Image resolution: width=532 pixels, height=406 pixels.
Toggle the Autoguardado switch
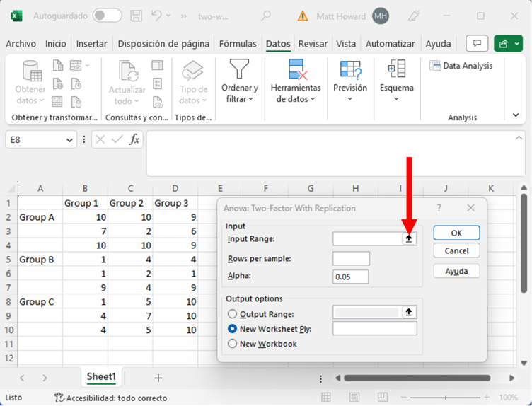coord(107,16)
